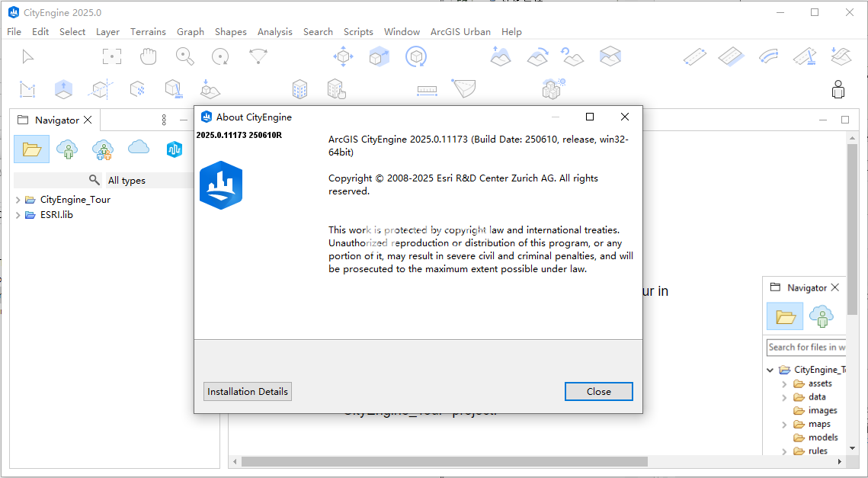Image resolution: width=868 pixels, height=478 pixels.
Task: Click the cube with dashed guide lines icon
Action: point(101,89)
